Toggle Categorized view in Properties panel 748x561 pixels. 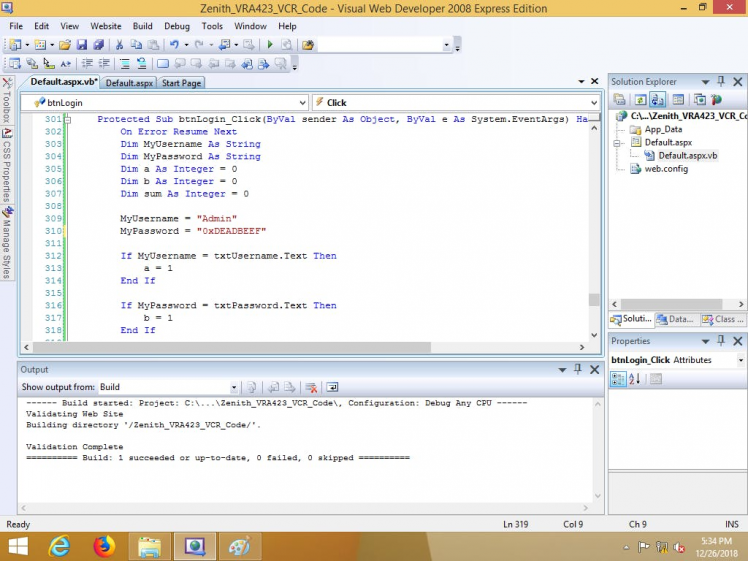coord(617,379)
